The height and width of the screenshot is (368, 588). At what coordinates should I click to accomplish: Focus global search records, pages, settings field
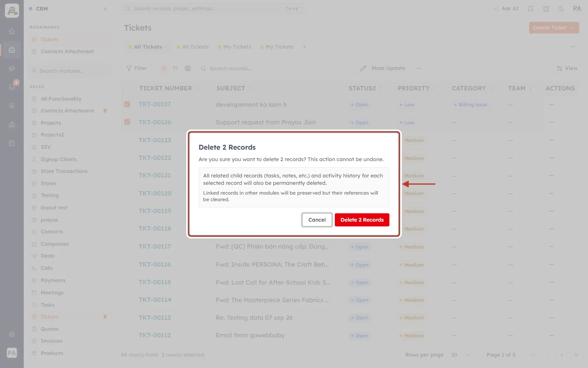tap(212, 9)
